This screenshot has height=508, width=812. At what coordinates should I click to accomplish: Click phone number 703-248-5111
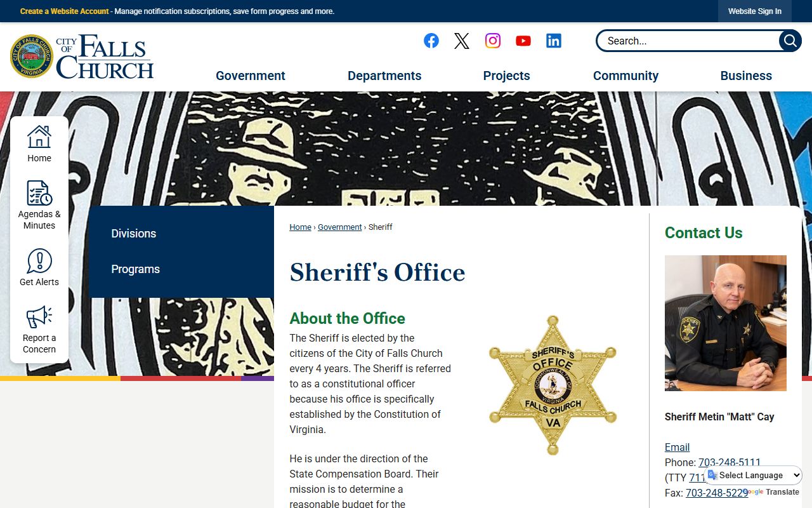(730, 462)
